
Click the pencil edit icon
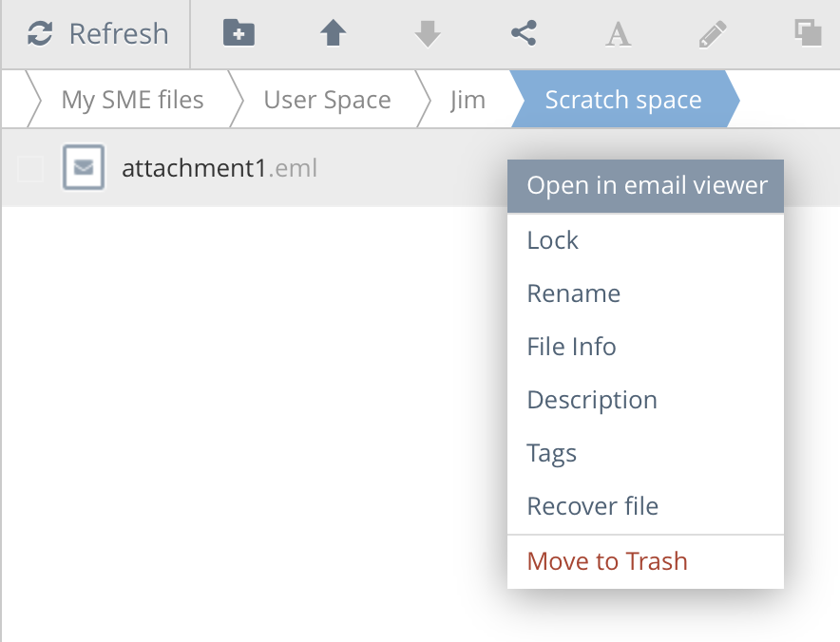(x=713, y=34)
